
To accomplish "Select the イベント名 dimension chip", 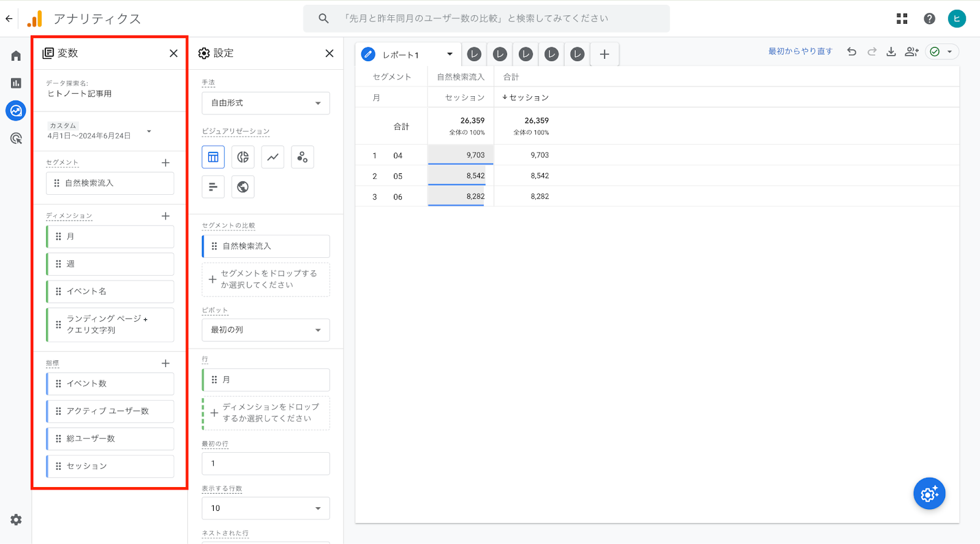I will coord(110,292).
